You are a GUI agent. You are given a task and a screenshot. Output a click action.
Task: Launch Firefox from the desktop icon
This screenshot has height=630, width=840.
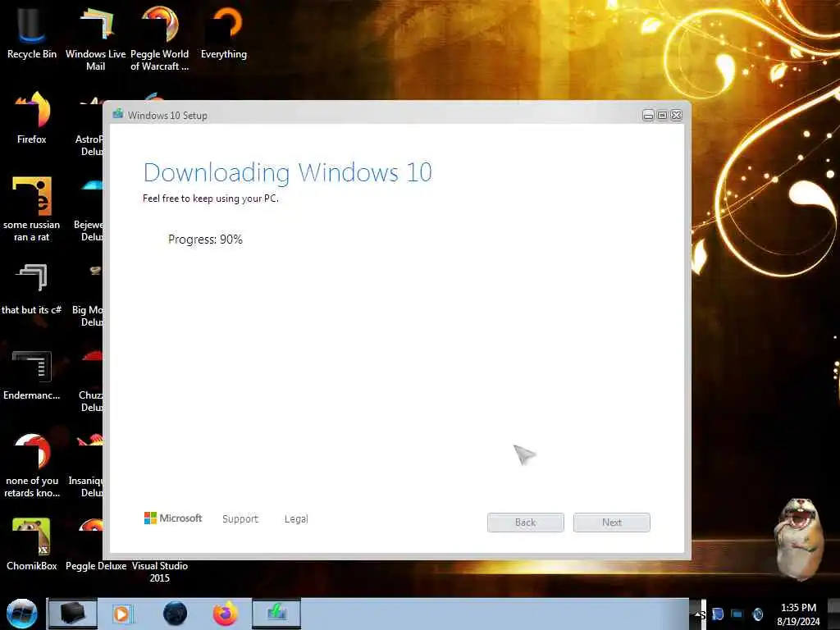pyautogui.click(x=32, y=118)
